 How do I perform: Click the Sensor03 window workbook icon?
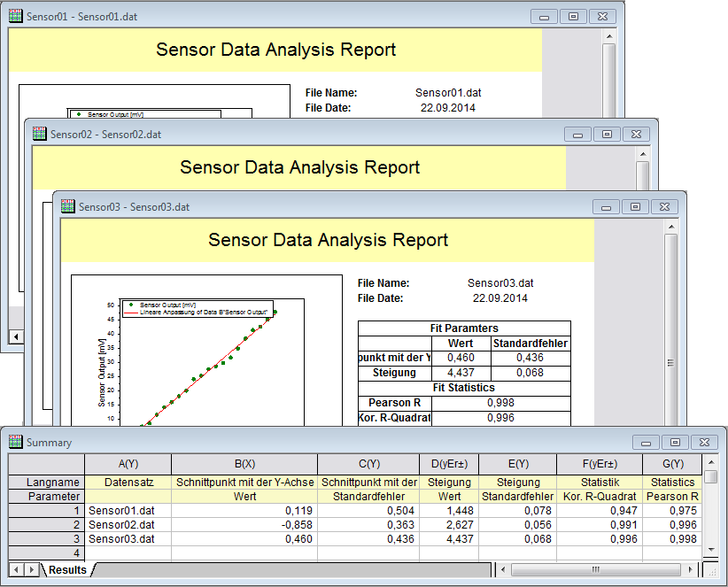click(68, 206)
